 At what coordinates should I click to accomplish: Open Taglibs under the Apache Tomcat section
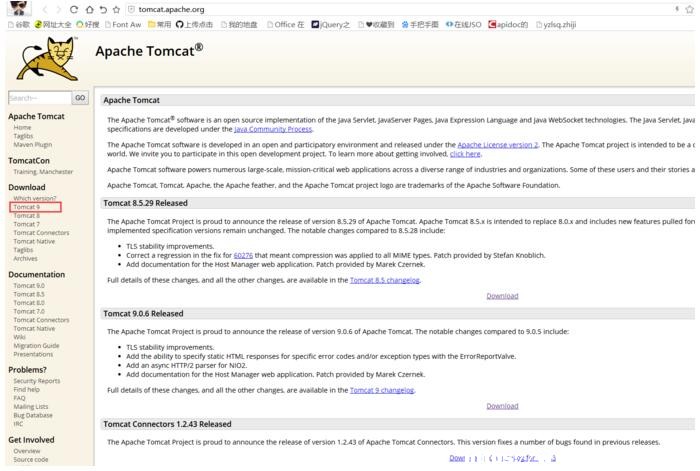(x=23, y=136)
